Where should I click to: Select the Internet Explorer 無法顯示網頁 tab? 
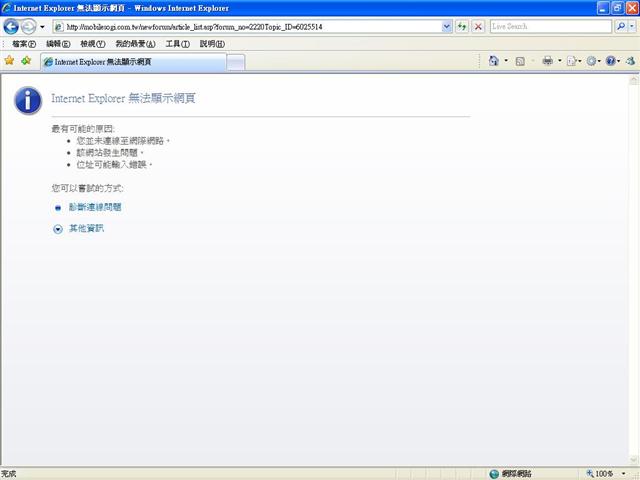click(130, 62)
